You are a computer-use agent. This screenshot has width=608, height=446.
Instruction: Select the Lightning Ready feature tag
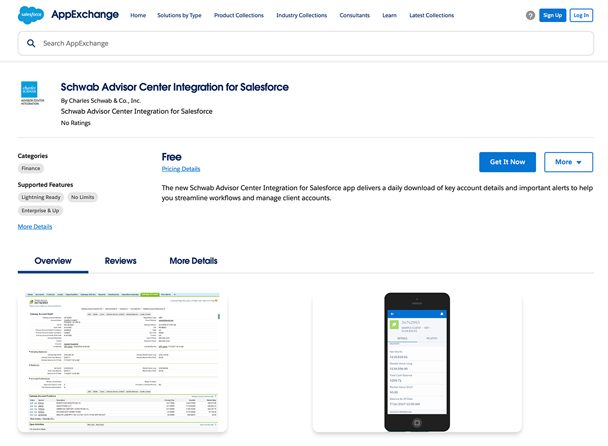pos(41,197)
